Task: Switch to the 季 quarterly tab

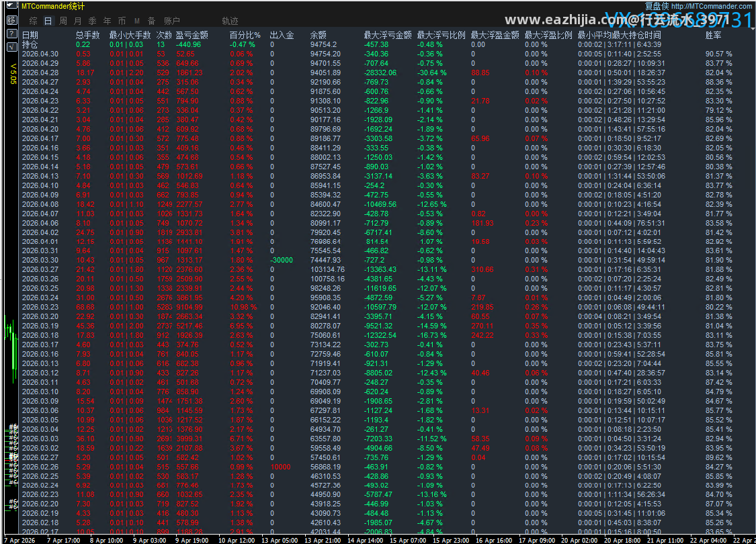Action: click(93, 21)
